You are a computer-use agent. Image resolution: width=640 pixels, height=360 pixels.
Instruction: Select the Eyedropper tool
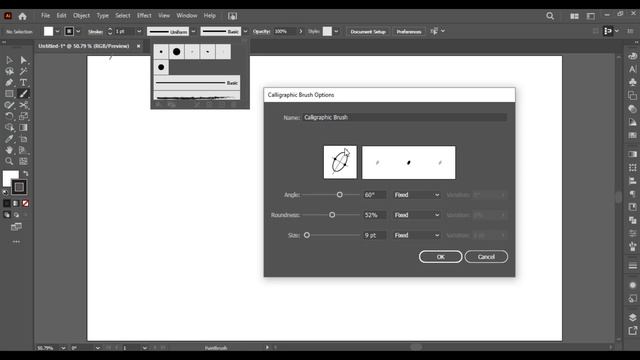9,139
